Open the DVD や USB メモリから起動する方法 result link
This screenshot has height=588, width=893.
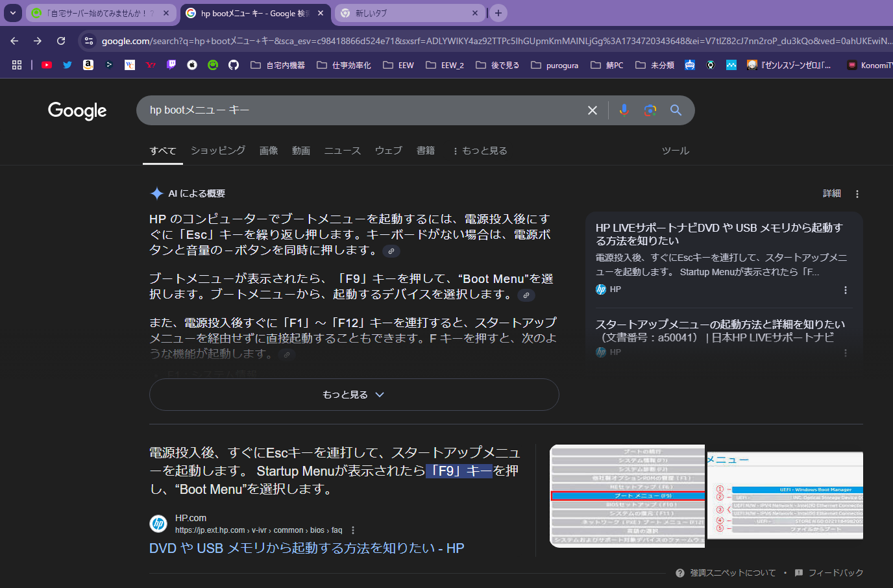[x=306, y=548]
